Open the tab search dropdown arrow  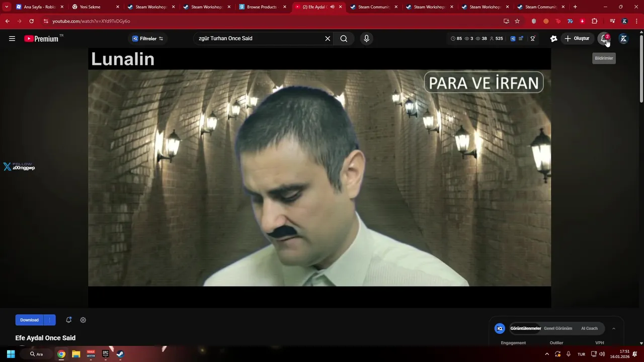click(7, 7)
